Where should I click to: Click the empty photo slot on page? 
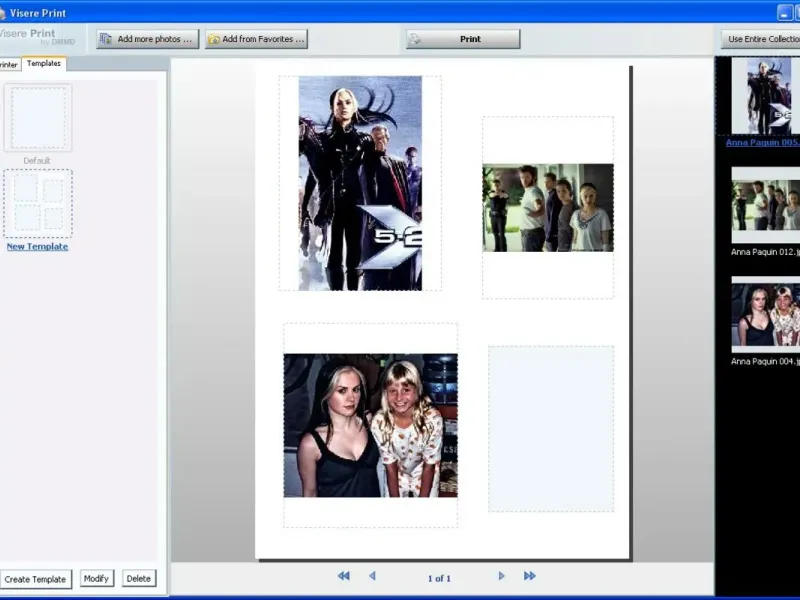pos(551,429)
